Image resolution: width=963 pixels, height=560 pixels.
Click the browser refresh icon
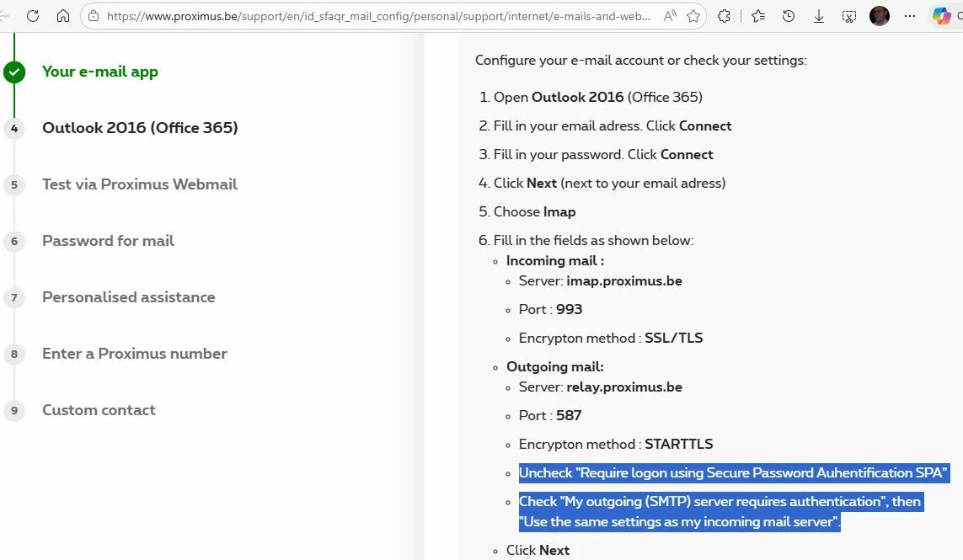tap(33, 16)
